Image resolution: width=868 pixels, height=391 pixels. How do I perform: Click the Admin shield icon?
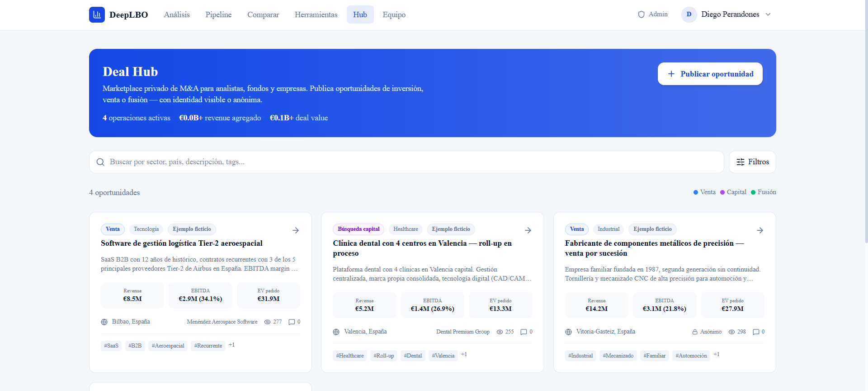click(x=641, y=14)
